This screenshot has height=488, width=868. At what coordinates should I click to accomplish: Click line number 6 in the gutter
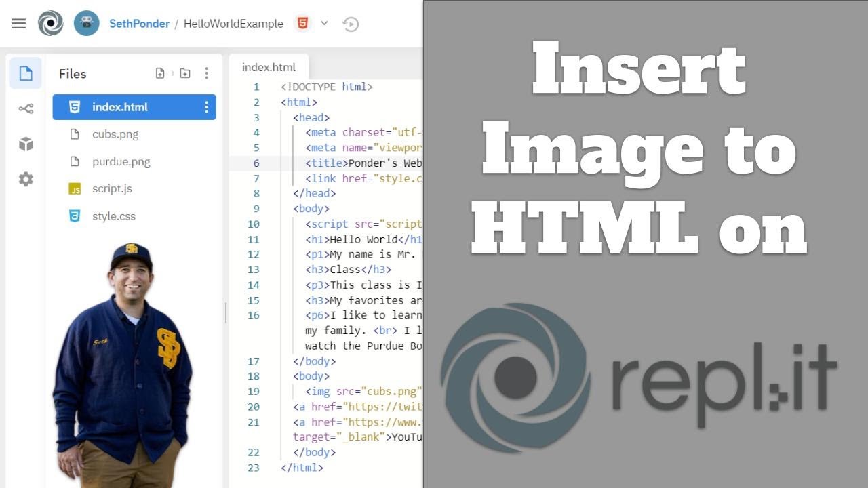click(256, 163)
